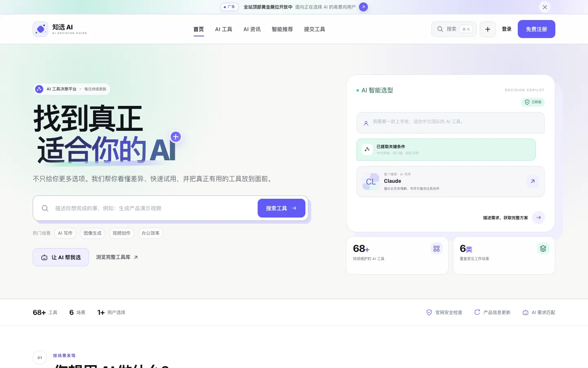Select 图像生成 scene tag
This screenshot has height=368, width=588.
(93, 233)
